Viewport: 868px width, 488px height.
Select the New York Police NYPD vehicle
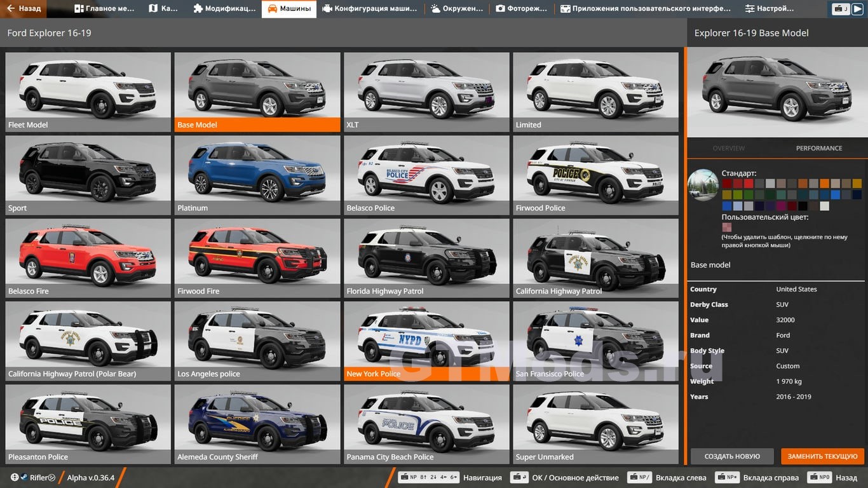[x=426, y=341]
